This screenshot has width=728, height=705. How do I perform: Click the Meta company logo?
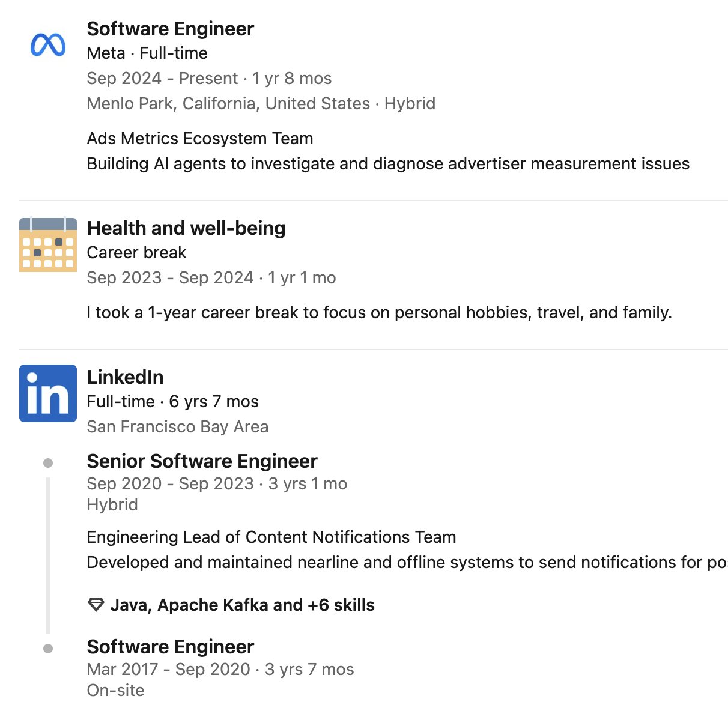(48, 45)
